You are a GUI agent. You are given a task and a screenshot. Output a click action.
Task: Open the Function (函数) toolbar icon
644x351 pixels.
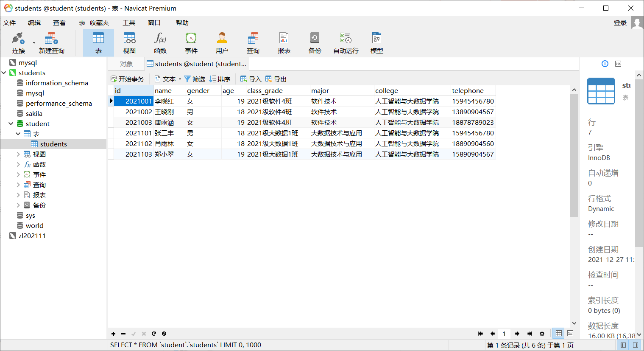click(x=160, y=43)
